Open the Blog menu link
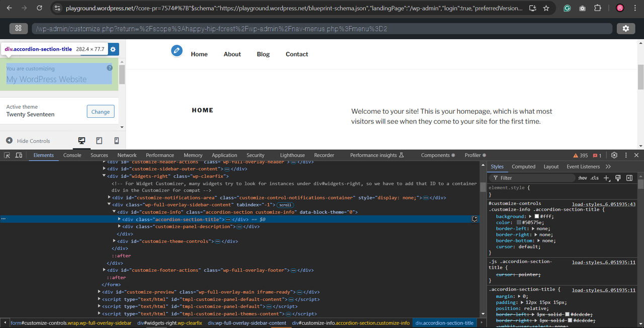Image resolution: width=644 pixels, height=328 pixels. [263, 54]
